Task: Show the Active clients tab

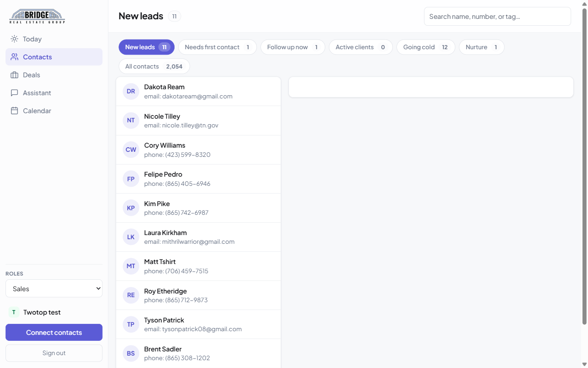Action: point(361,47)
